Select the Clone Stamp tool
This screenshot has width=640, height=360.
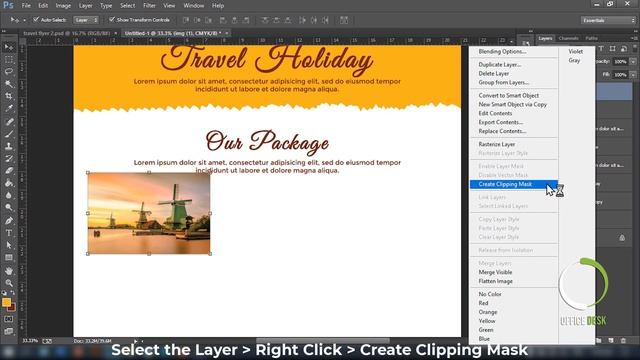coord(9,146)
